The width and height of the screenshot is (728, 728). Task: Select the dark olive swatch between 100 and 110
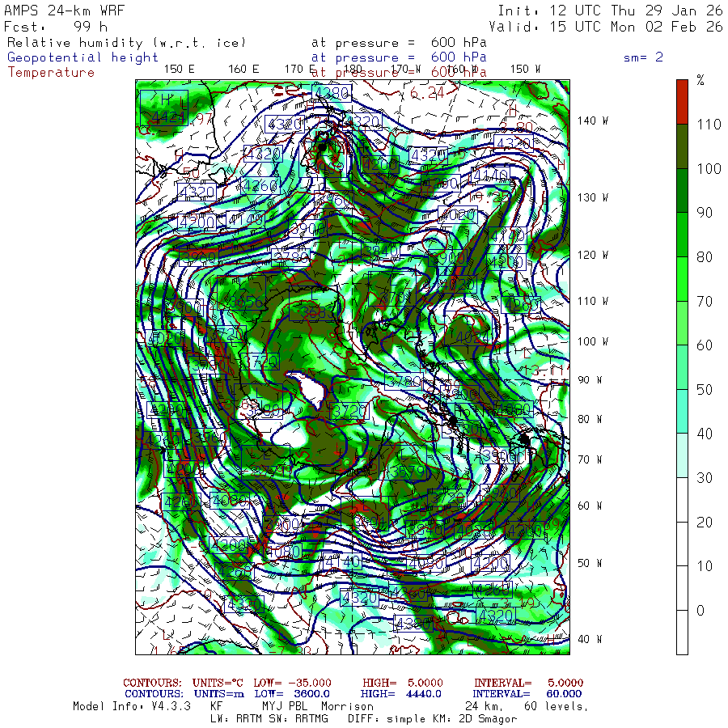[683, 146]
